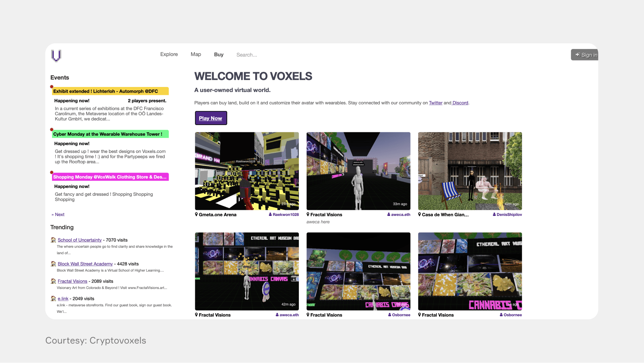Image resolution: width=644 pixels, height=363 pixels.
Task: Click the Play Now button
Action: pos(211,118)
